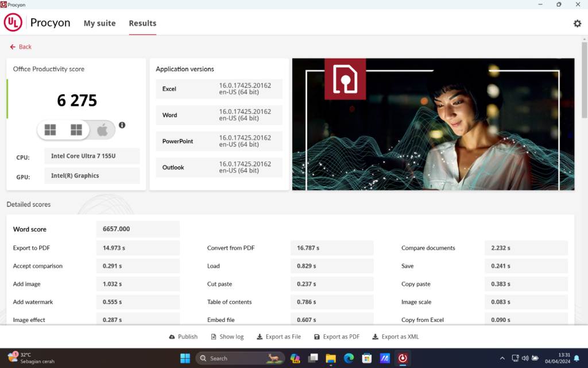588x368 pixels.
Task: Open File Explorer from the taskbar
Action: click(x=331, y=358)
